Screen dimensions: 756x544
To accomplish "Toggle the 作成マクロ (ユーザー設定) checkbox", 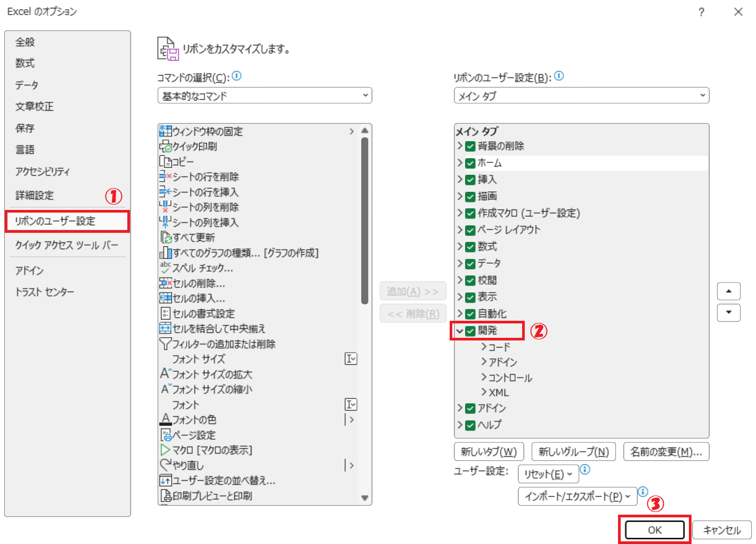I will (470, 213).
